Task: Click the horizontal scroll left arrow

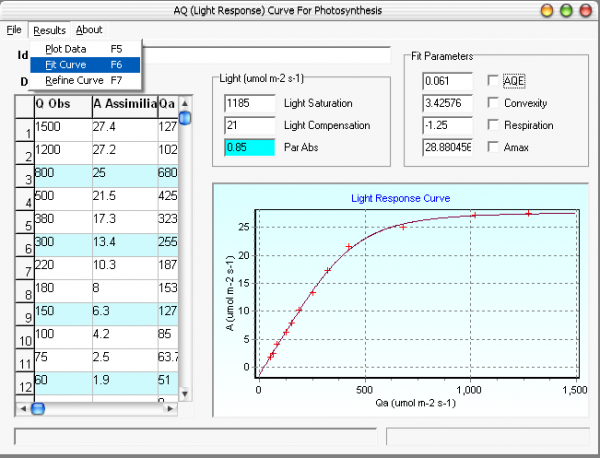Action: (x=23, y=409)
